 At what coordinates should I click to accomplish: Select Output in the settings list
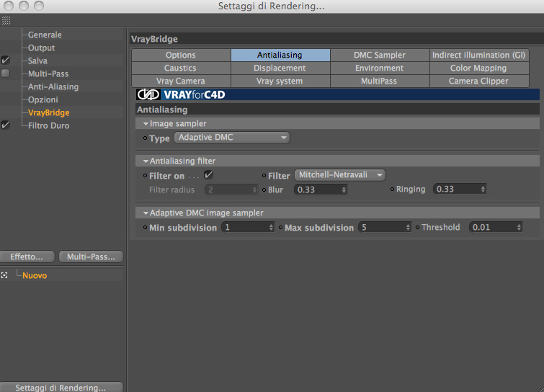(41, 48)
